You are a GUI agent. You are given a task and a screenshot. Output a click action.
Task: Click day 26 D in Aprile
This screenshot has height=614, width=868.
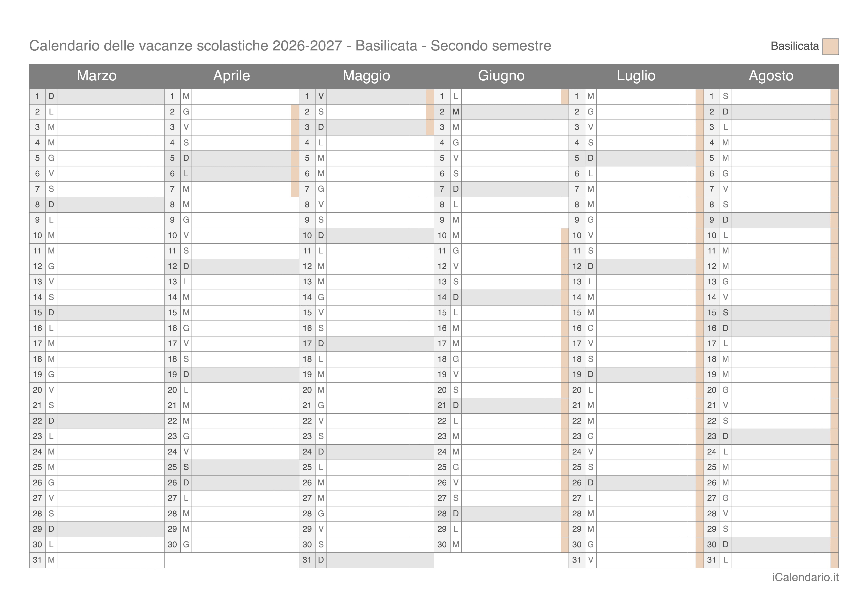pyautogui.click(x=231, y=483)
